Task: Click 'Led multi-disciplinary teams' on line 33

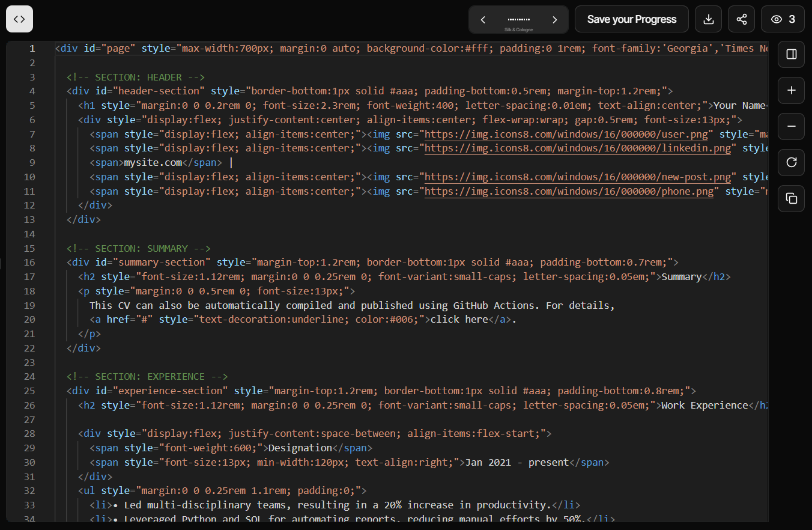Action: [x=205, y=505]
